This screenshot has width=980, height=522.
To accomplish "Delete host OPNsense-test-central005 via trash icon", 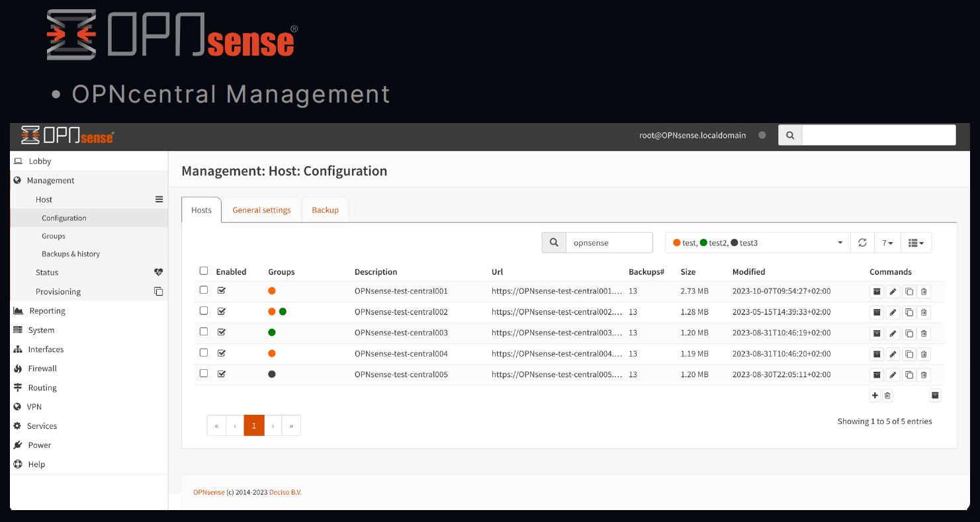I will [x=924, y=375].
